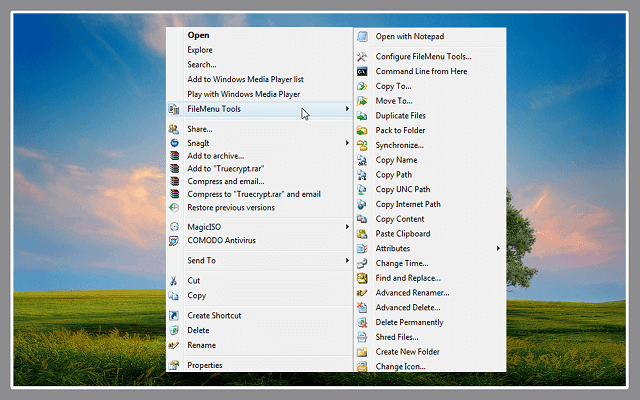Choose Advanced Renamer option
The width and height of the screenshot is (640, 400).
tap(412, 293)
